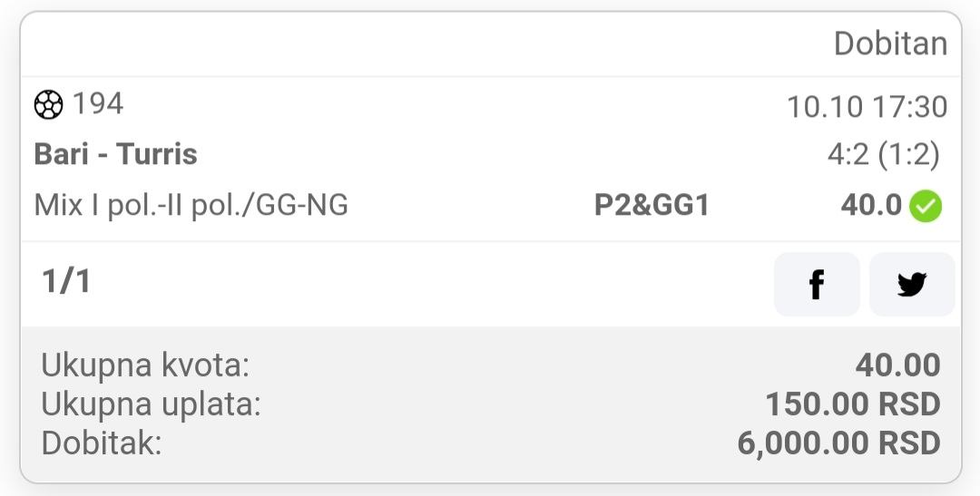Click the Dobitak label
Viewport: 980px width, 496px height.
tap(101, 443)
